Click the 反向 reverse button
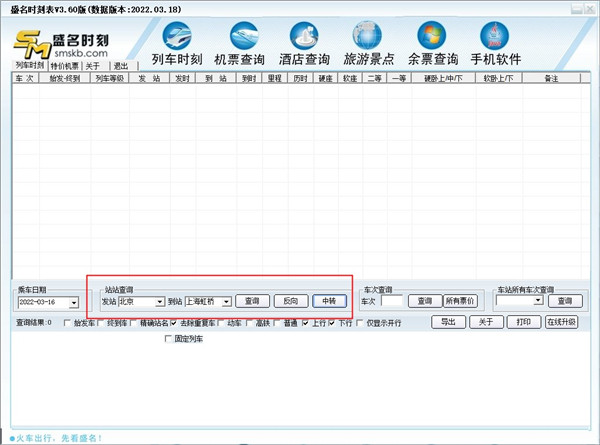 tap(291, 301)
